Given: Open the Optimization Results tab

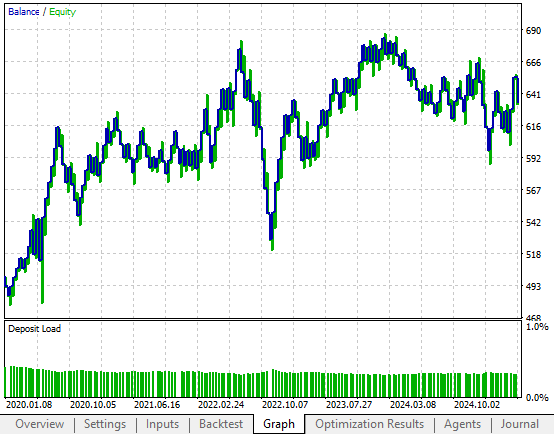Looking at the screenshot, I should (370, 424).
